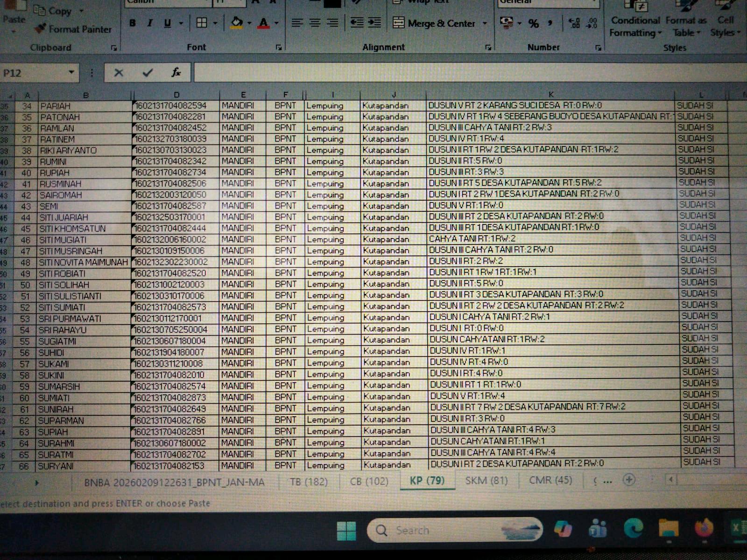
Task: Open the Name Box dropdown arrow
Action: tap(71, 72)
